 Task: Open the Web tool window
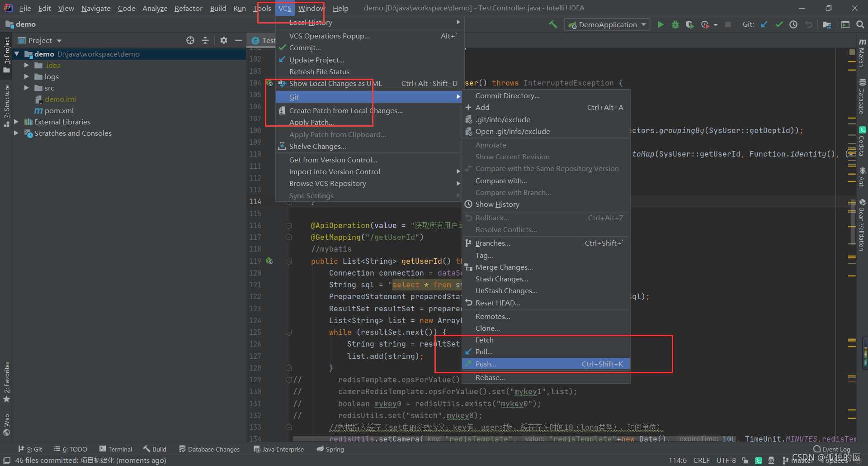click(7, 424)
